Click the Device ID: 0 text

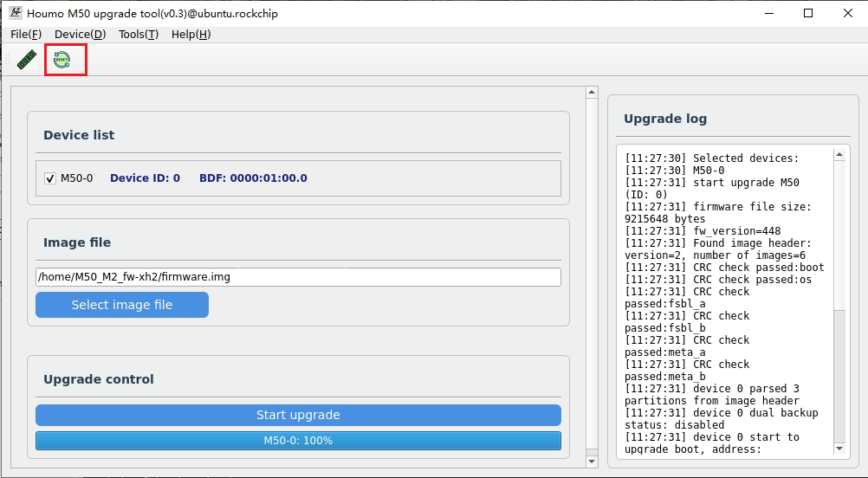pyautogui.click(x=145, y=178)
